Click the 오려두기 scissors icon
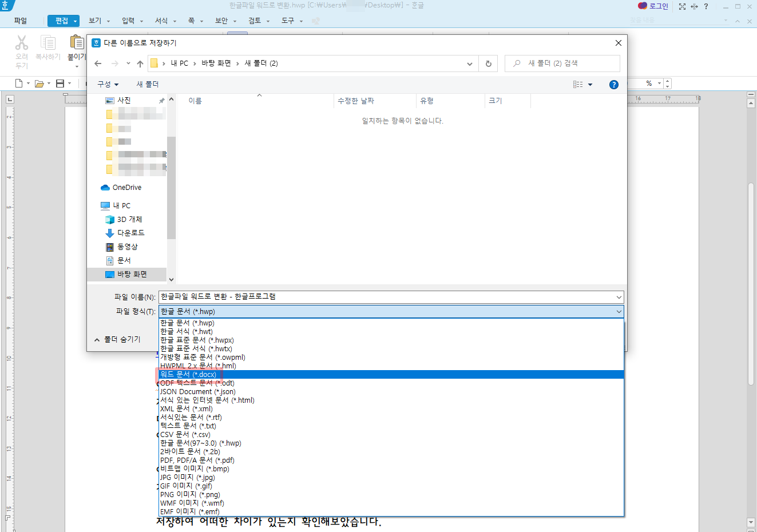The image size is (757, 532). [x=22, y=43]
